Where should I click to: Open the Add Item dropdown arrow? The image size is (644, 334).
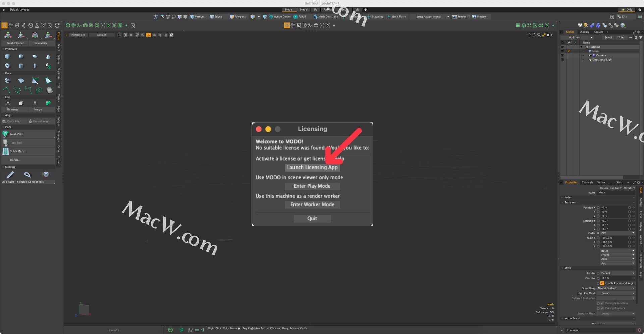591,38
